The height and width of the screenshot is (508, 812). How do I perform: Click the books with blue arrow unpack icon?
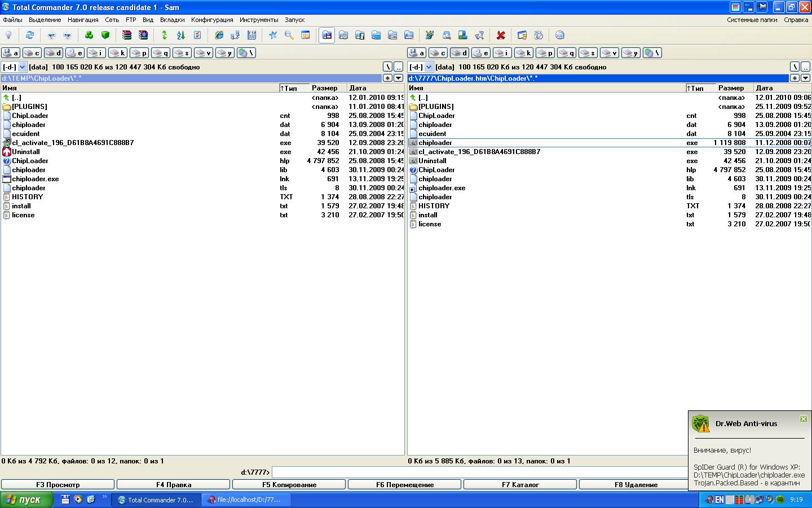pos(143,35)
